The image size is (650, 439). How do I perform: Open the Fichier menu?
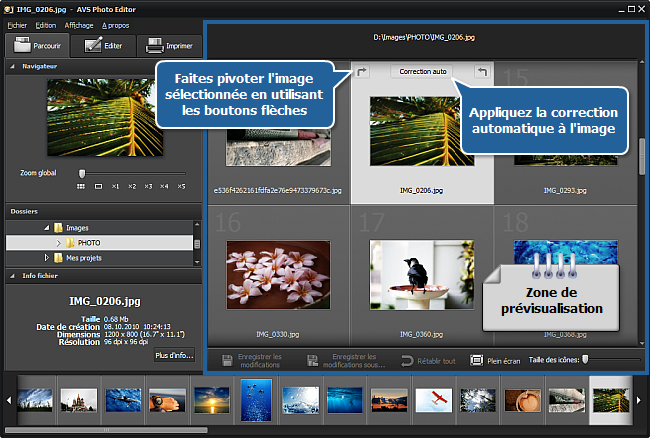coord(17,25)
